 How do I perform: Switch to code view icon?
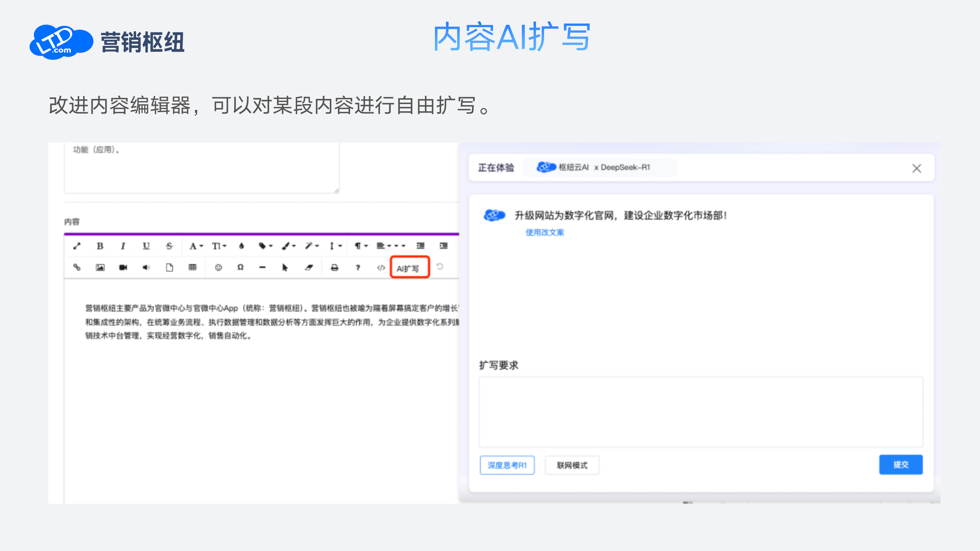point(381,267)
